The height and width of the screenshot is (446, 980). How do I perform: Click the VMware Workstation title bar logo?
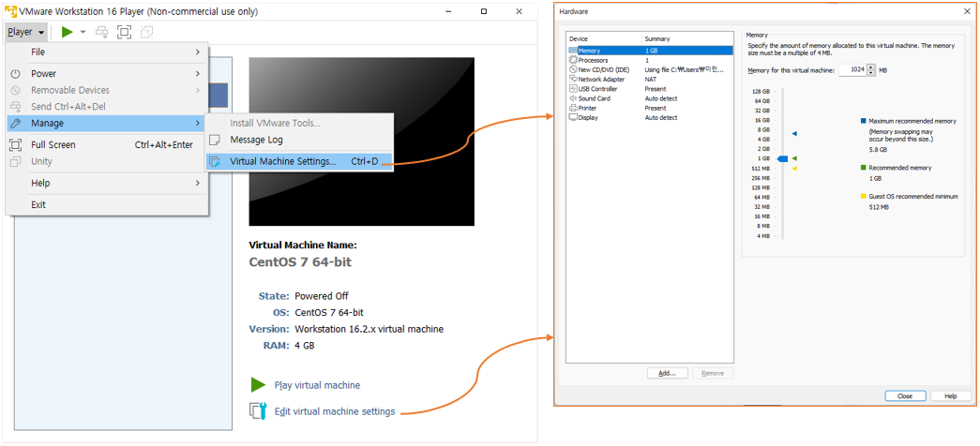[10, 11]
